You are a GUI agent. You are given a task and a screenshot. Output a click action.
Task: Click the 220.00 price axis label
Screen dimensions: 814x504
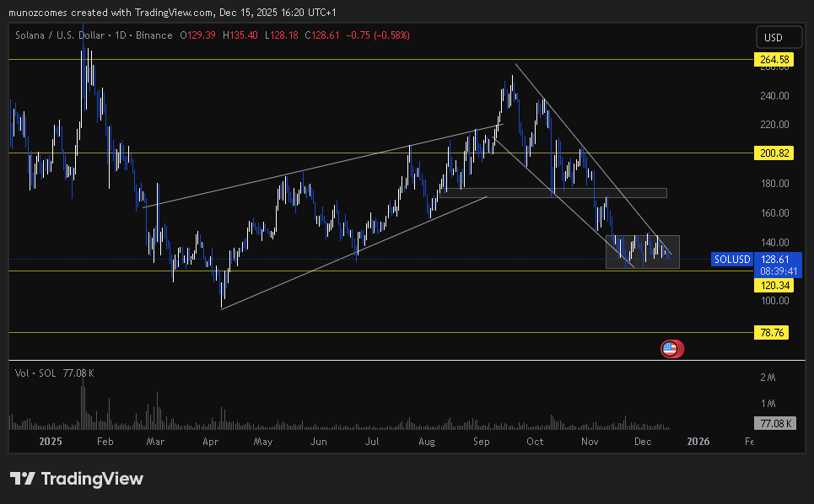[774, 125]
